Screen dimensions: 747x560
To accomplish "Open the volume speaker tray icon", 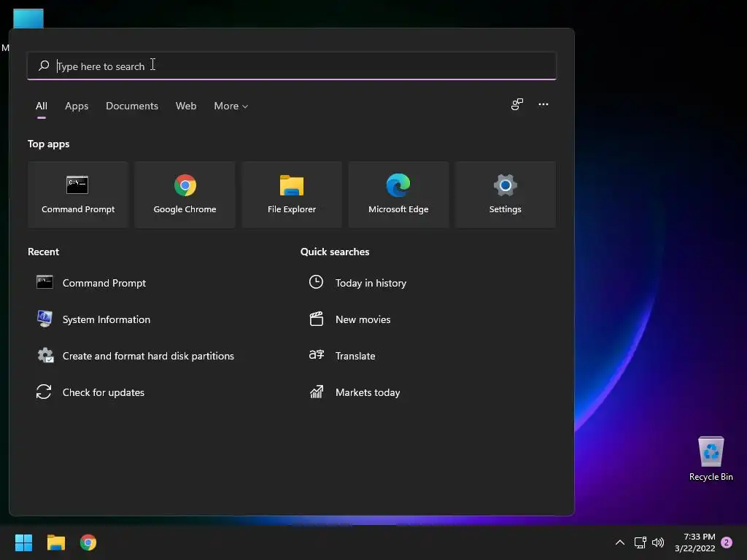I will click(x=658, y=542).
